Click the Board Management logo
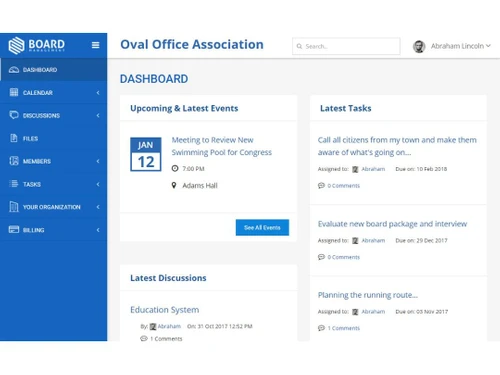Viewport: 500px width, 375px height. pyautogui.click(x=37, y=45)
